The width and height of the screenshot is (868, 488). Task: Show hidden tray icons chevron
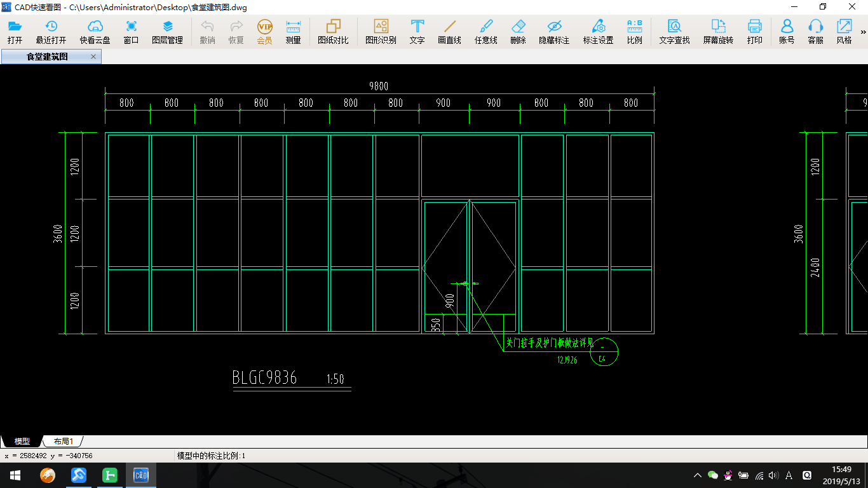pyautogui.click(x=698, y=475)
